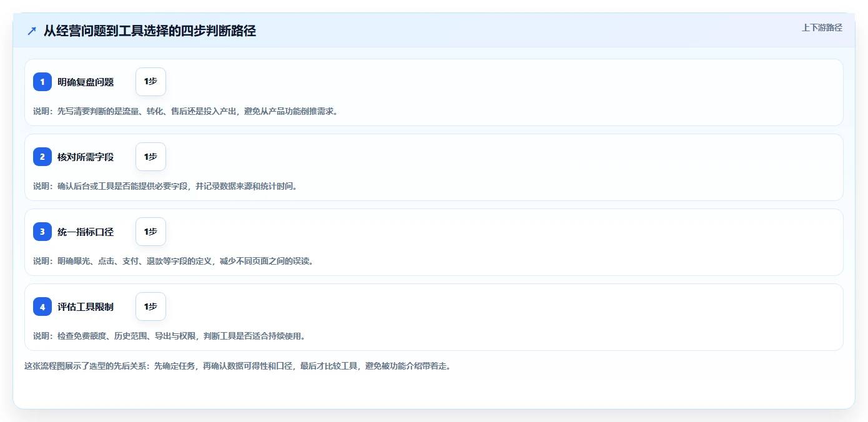Click the arrow icon beside the flowchart title
The height and width of the screenshot is (422, 868).
[x=31, y=31]
